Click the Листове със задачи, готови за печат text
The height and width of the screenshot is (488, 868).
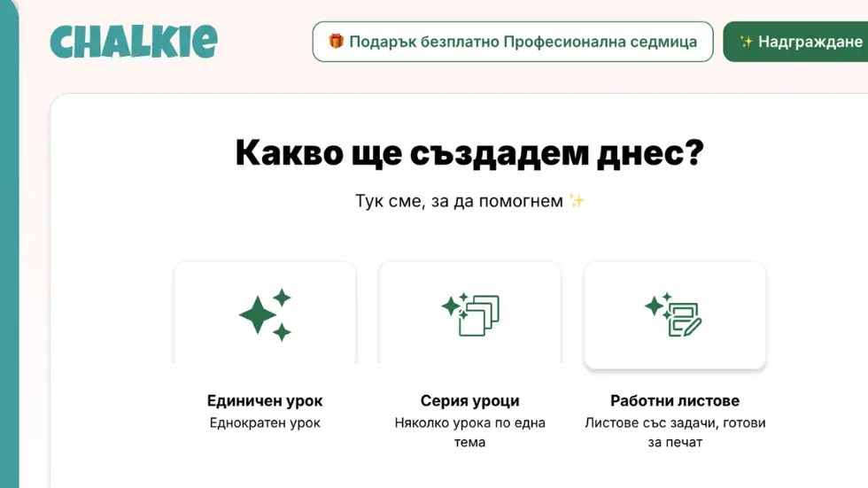click(675, 432)
